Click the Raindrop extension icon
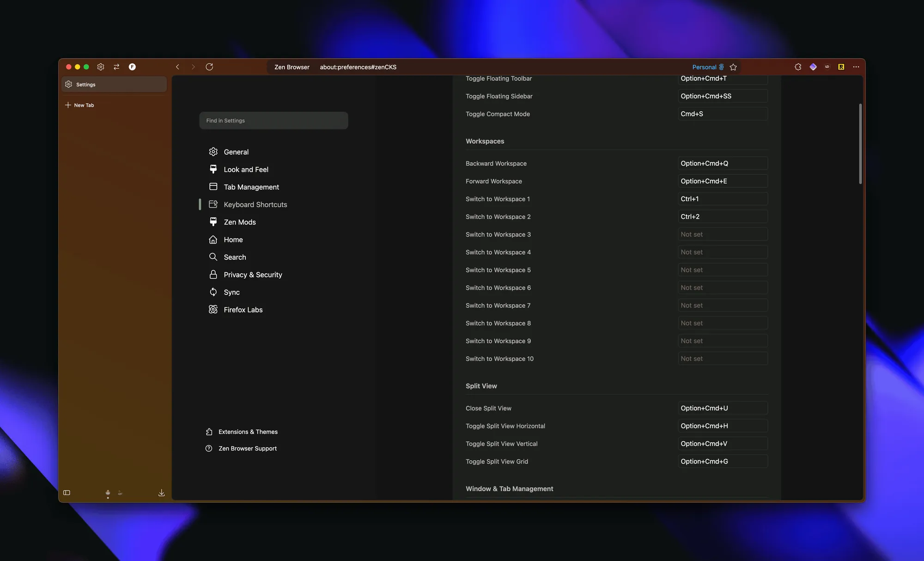The width and height of the screenshot is (924, 561). tap(841, 67)
